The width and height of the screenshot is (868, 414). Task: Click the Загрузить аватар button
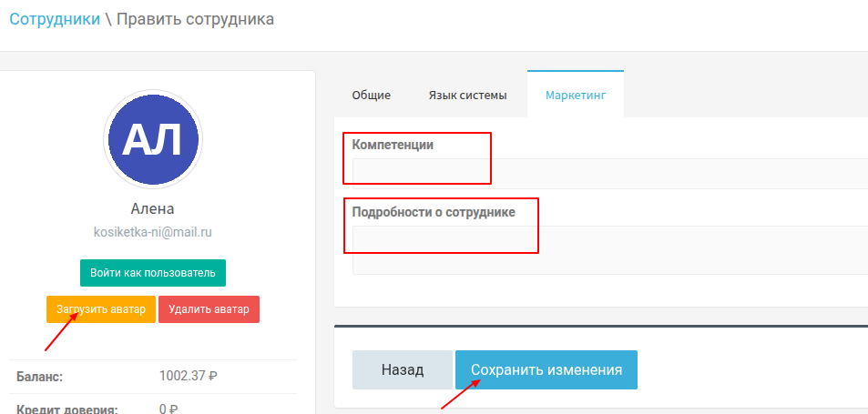pos(101,309)
